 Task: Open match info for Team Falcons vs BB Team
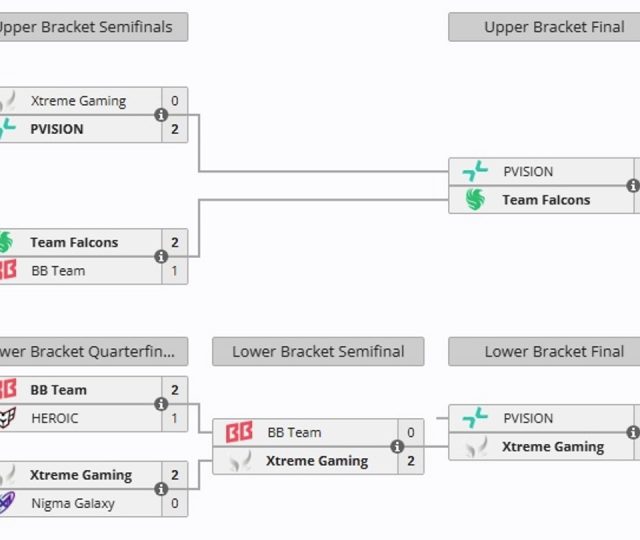161,257
